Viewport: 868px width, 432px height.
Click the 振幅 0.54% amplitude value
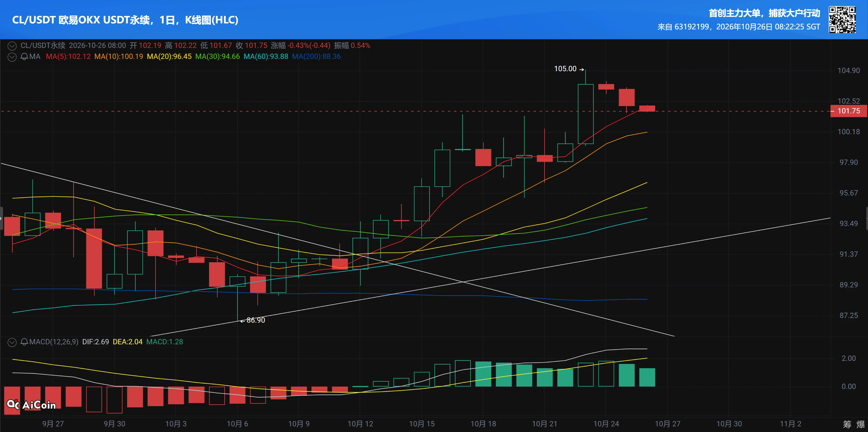(352, 45)
